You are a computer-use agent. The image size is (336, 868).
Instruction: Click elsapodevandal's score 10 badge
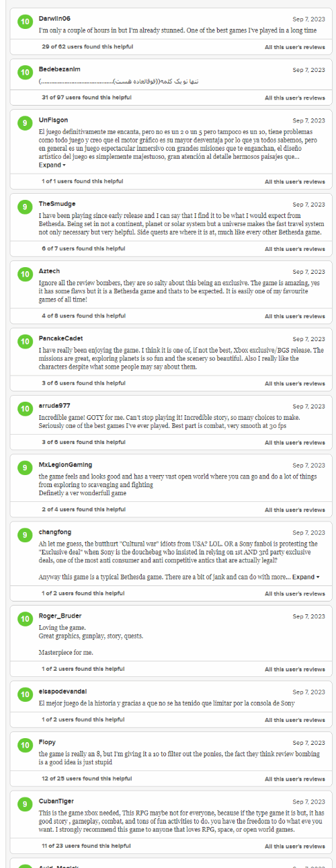point(25,695)
